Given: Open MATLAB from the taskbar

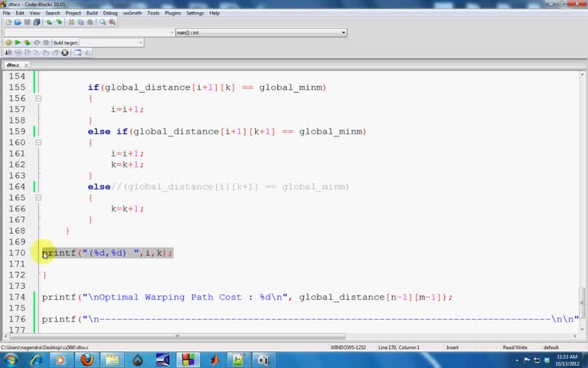Looking at the screenshot, I should pyautogui.click(x=214, y=360).
